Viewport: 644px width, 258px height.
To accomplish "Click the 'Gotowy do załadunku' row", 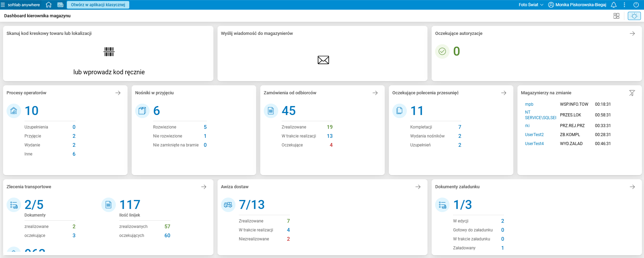I will point(479,230).
